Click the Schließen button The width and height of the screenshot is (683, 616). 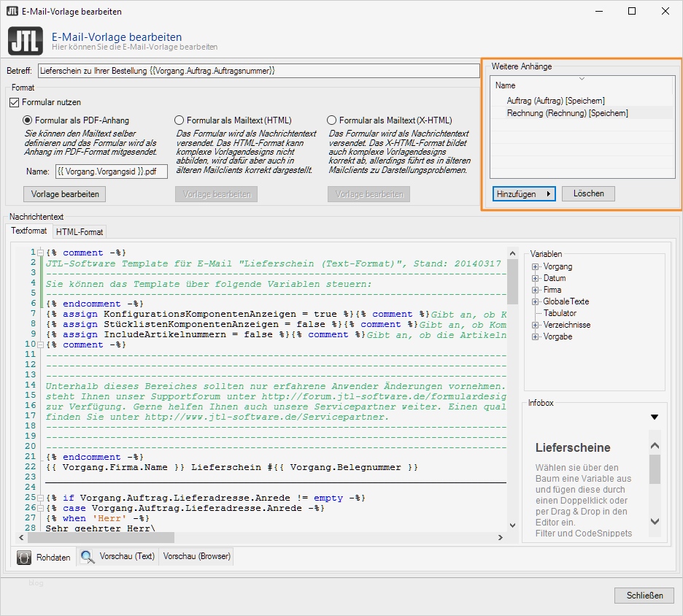point(645,595)
